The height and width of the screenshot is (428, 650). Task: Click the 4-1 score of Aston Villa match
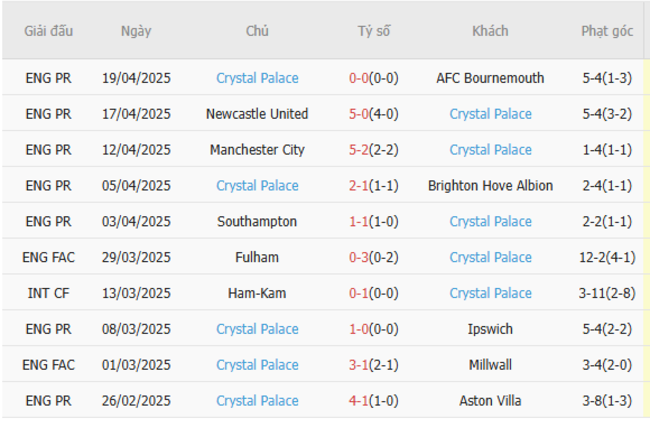tap(358, 401)
